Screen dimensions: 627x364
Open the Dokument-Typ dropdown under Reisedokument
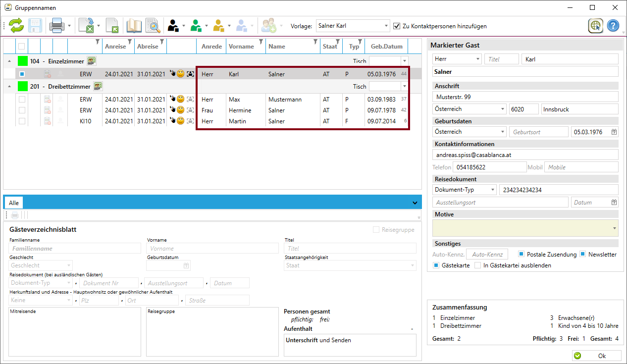[x=464, y=190]
